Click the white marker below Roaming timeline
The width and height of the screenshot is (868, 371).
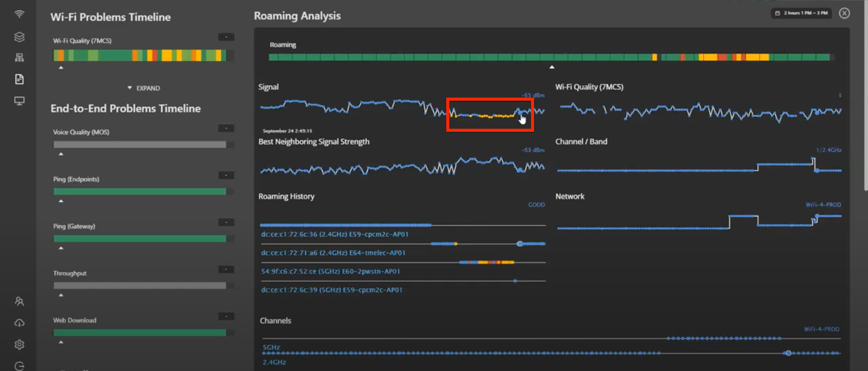coord(552,67)
